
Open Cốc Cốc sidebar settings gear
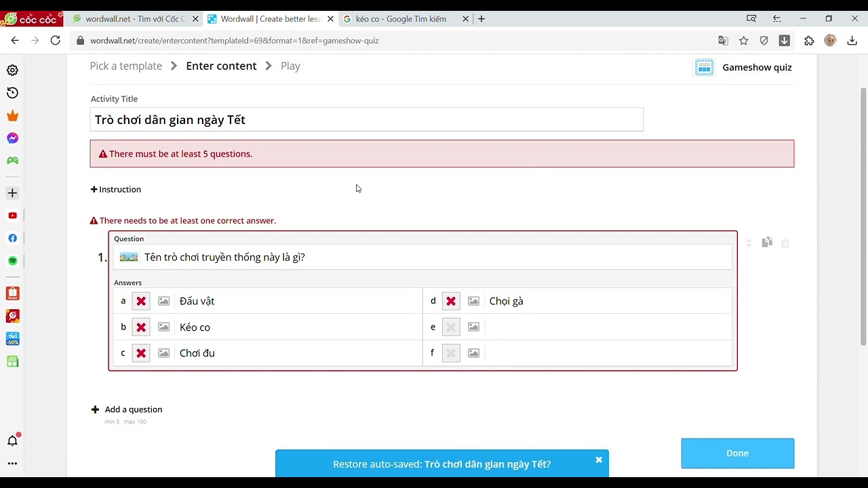tap(12, 70)
